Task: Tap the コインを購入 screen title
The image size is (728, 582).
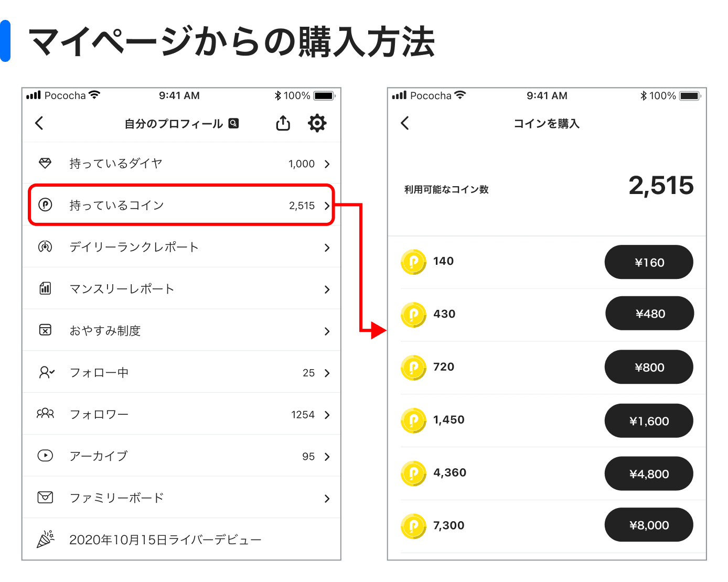Action: pos(547,124)
